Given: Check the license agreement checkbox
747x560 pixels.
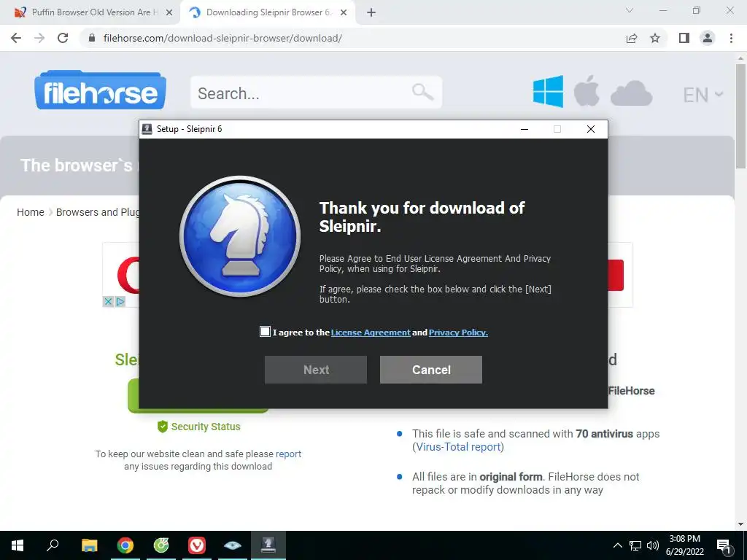Looking at the screenshot, I should [x=265, y=332].
